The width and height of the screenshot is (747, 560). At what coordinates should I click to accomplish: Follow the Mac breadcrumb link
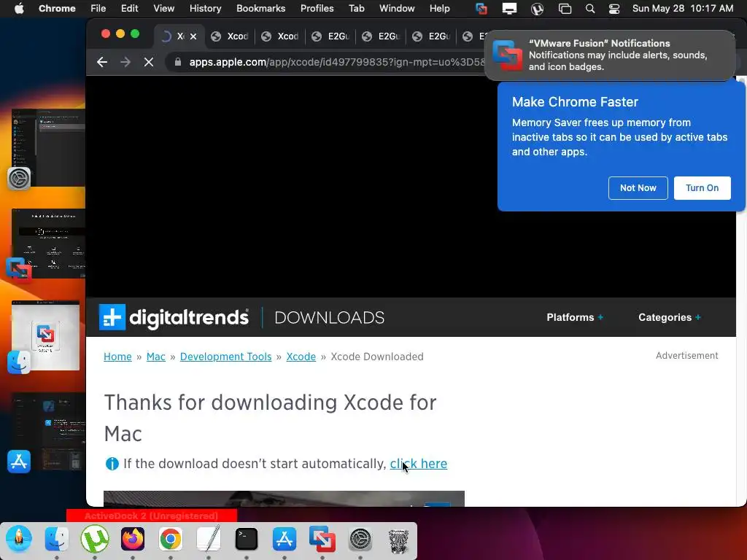[156, 357]
